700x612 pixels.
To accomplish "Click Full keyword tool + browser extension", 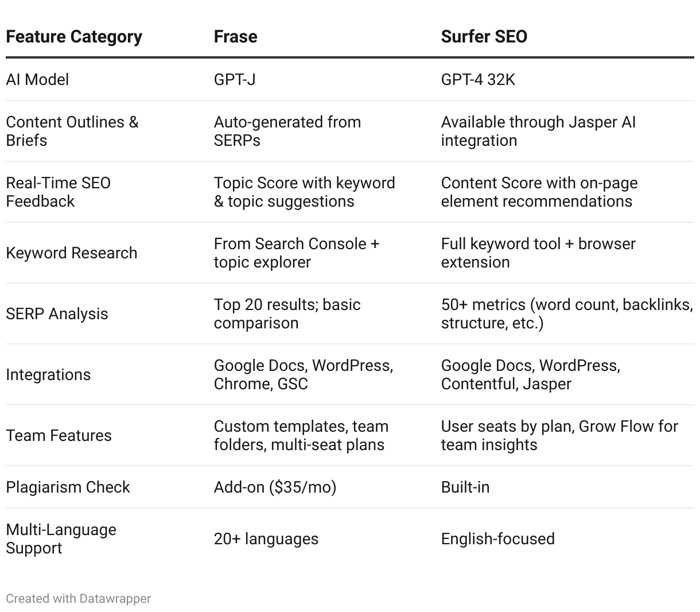I will [538, 253].
